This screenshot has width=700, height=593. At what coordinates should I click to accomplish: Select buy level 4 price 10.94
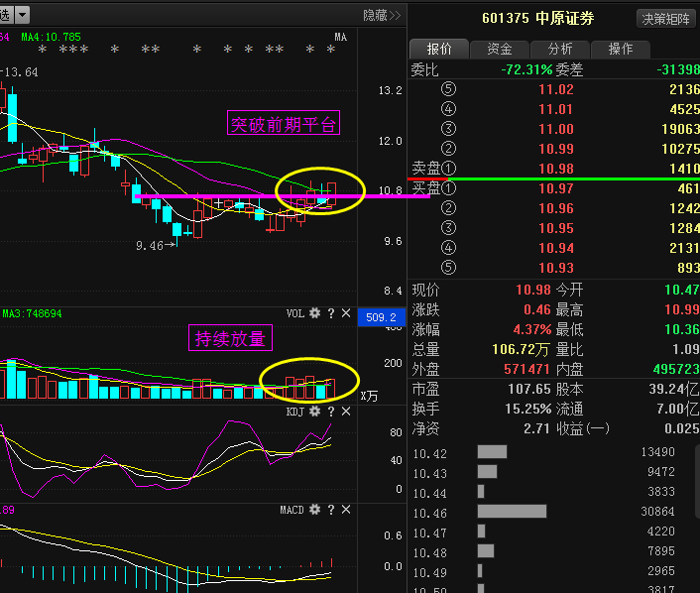coord(556,248)
